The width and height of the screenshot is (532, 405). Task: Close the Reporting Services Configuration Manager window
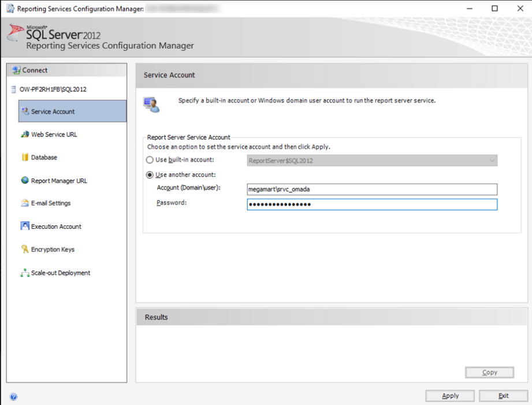pos(520,9)
